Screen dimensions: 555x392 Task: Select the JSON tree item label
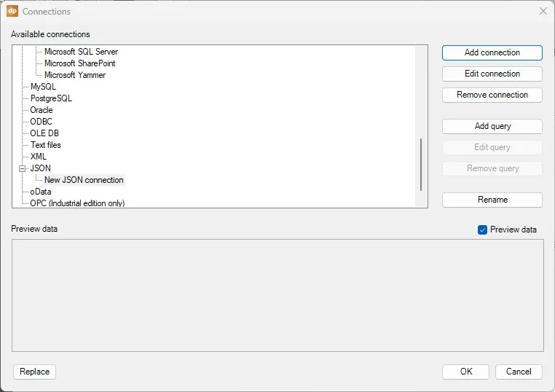[x=40, y=168]
